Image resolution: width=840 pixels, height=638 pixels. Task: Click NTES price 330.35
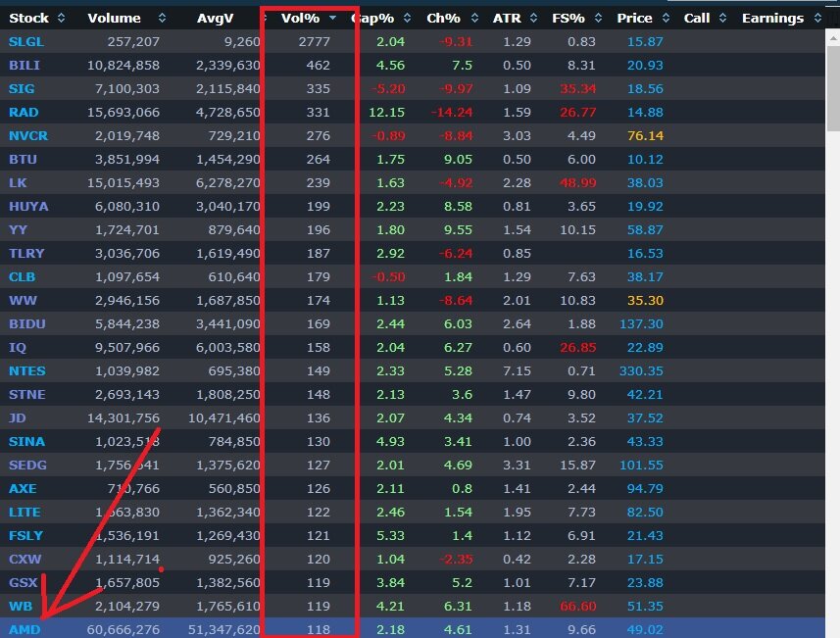pos(641,371)
